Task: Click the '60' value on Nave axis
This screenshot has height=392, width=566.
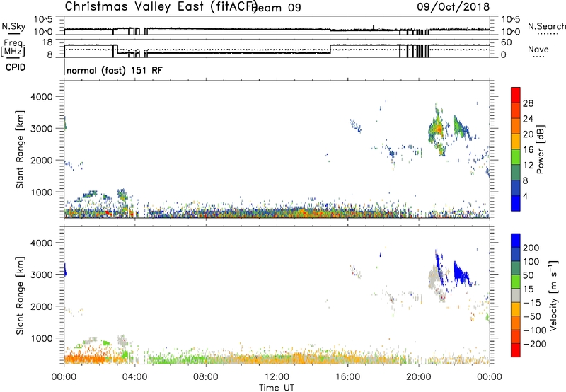Action: pos(507,42)
